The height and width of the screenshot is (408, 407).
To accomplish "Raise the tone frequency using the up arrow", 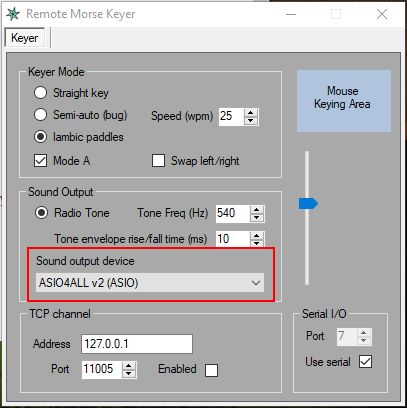I will (x=256, y=209).
